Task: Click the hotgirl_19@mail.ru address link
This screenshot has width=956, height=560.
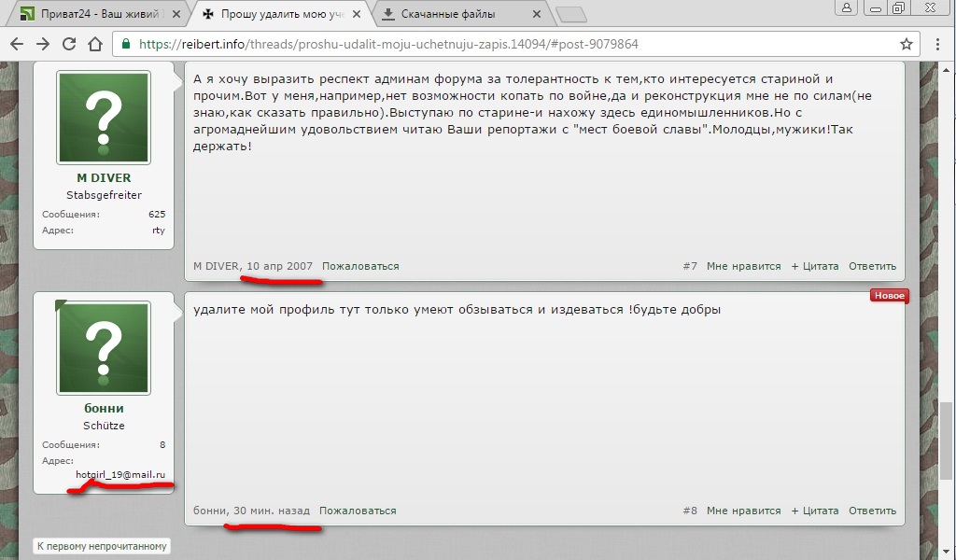Action: pos(120,475)
